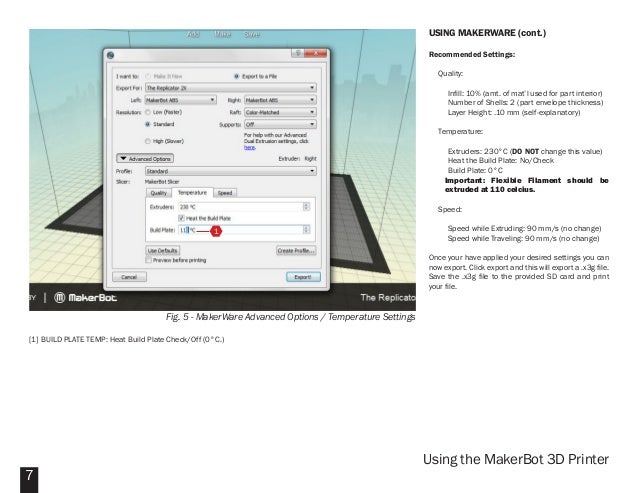Image resolution: width=638 pixels, height=493 pixels.
Task: Open the Profile 'Standard' dropdown
Action: coord(231,171)
